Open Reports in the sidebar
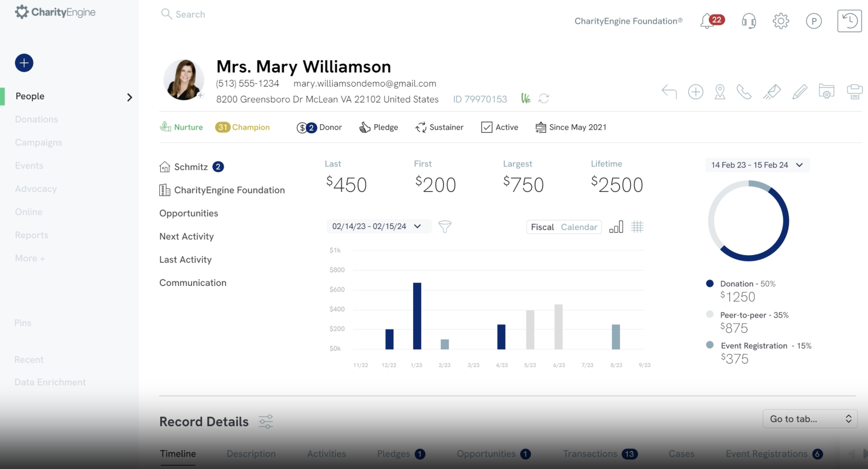 [x=32, y=235]
